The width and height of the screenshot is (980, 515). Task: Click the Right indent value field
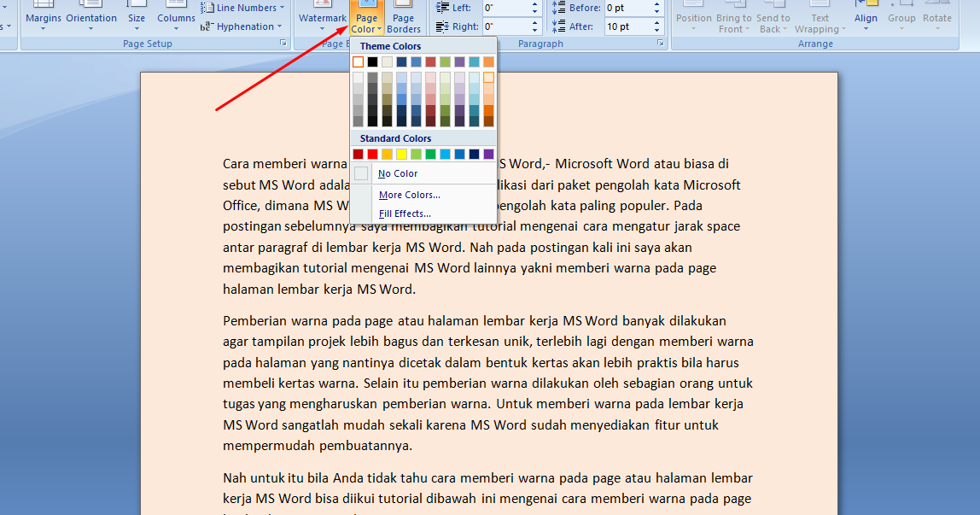click(505, 26)
